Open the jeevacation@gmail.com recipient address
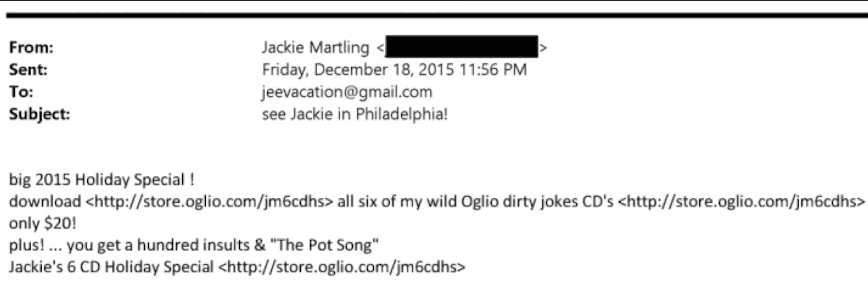The image size is (868, 285). pyautogui.click(x=347, y=92)
